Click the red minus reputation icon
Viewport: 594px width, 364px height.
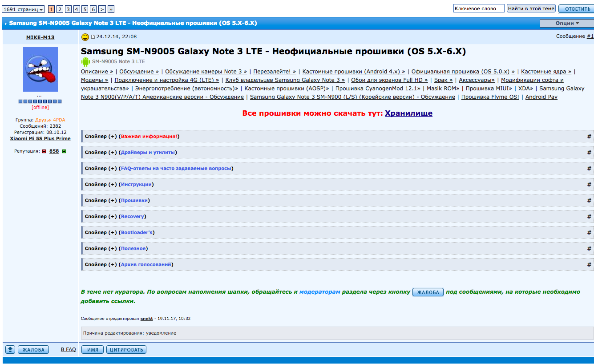click(x=44, y=151)
